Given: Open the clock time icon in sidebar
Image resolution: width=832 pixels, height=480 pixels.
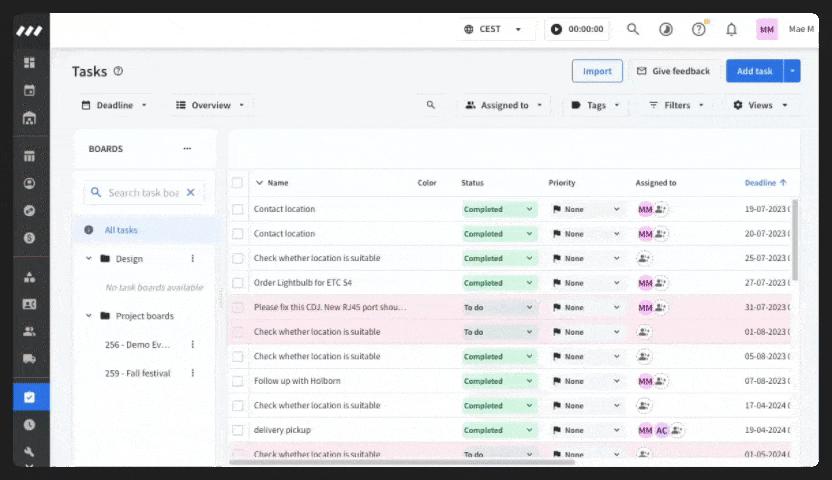Looking at the screenshot, I should pos(30,425).
